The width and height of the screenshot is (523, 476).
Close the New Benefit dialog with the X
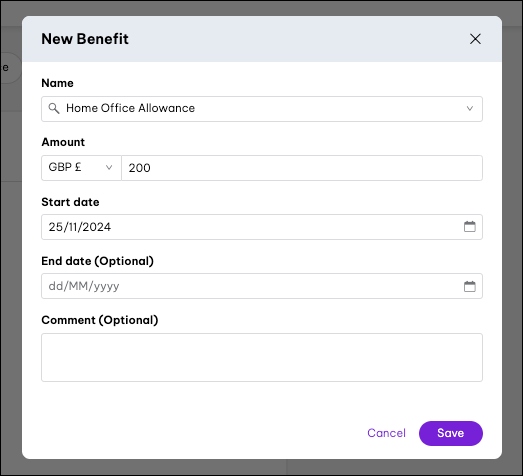(x=475, y=39)
